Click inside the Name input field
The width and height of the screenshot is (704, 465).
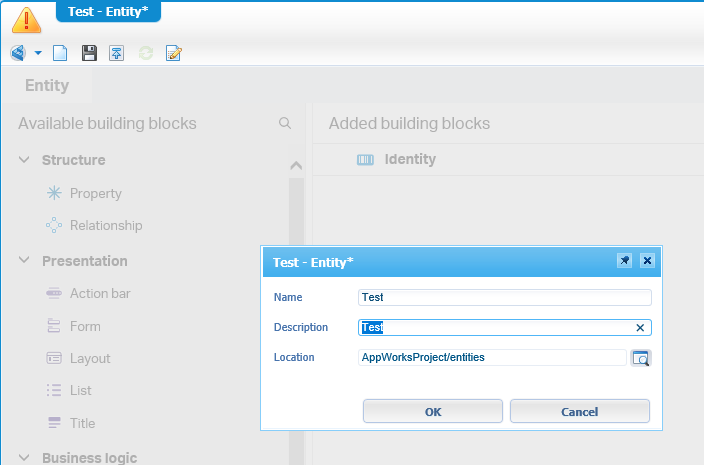(505, 298)
